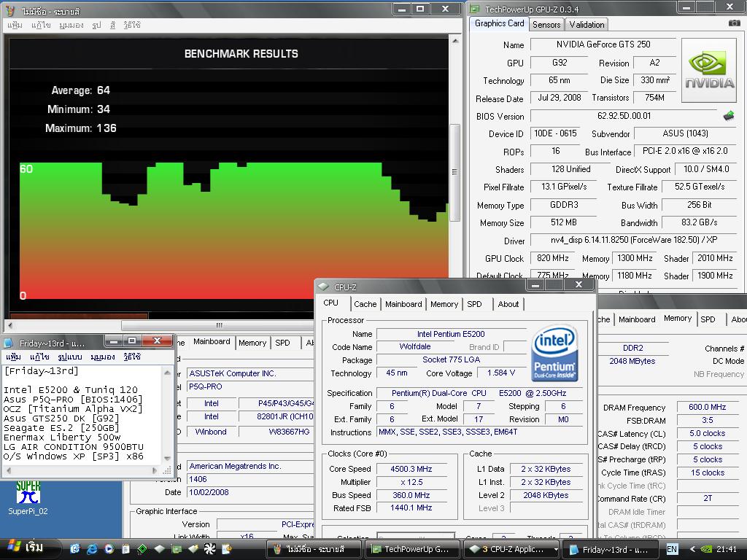
Task: Click the EN language bar indicator
Action: [x=672, y=549]
